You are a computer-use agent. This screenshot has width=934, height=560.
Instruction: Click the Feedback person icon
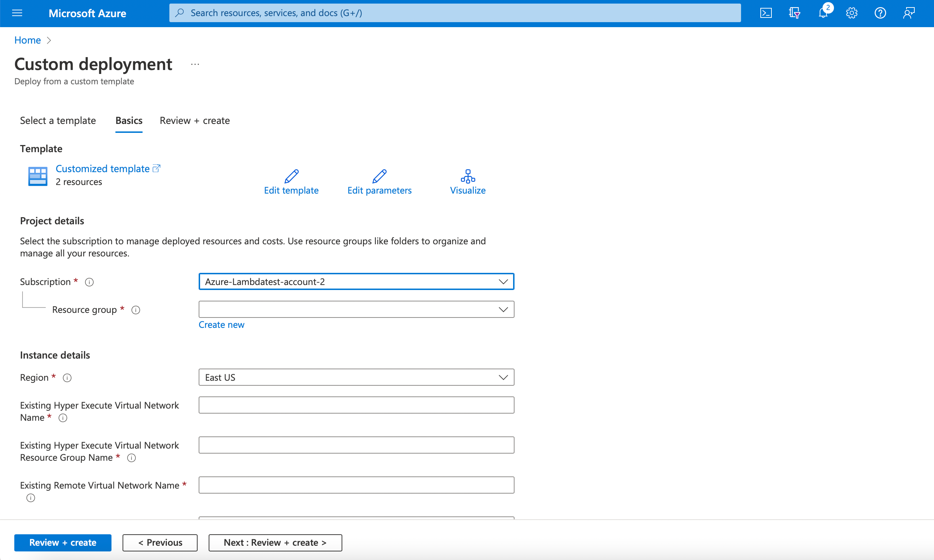909,13
